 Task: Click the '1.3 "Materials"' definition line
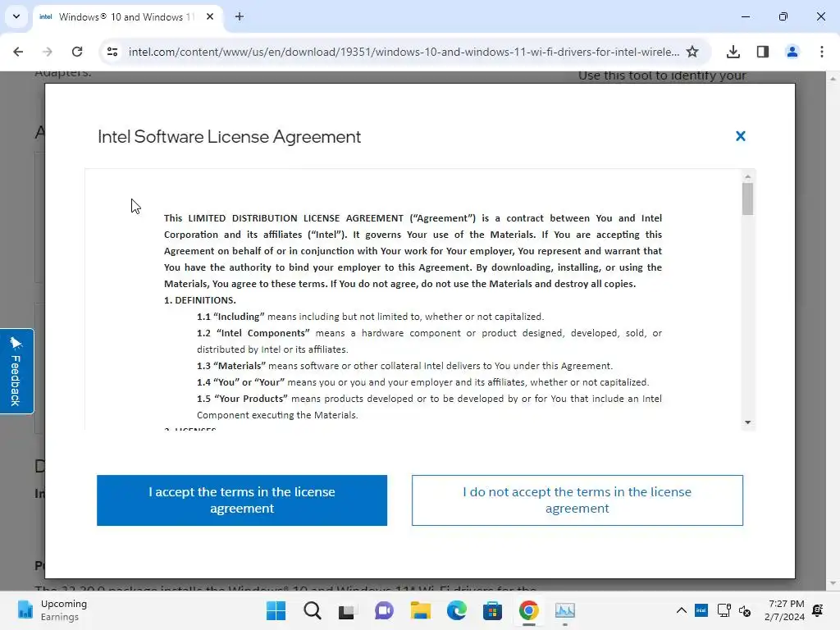[x=404, y=366]
